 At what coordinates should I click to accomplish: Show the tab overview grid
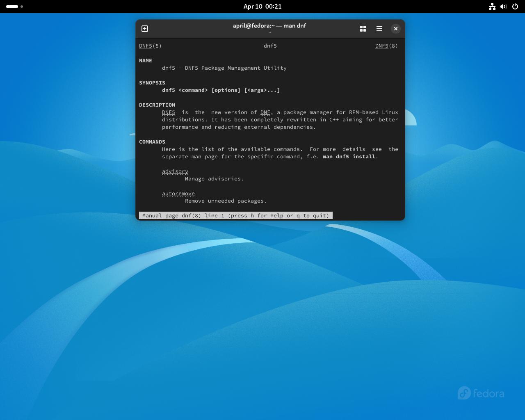363,29
